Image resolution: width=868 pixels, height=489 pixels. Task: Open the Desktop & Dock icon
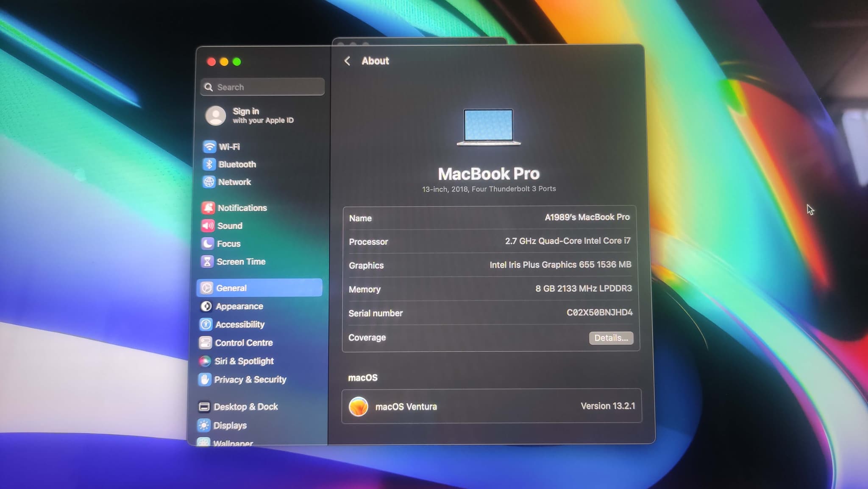point(204,407)
